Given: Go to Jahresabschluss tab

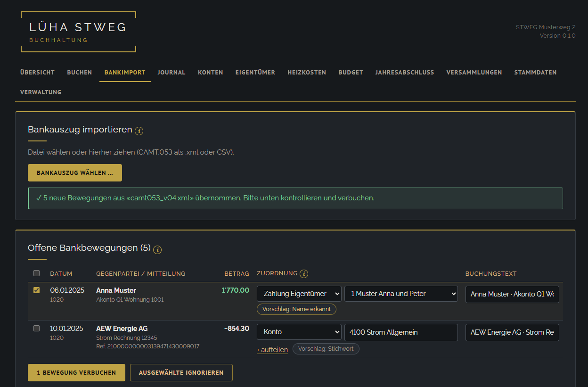Looking at the screenshot, I should 405,73.
